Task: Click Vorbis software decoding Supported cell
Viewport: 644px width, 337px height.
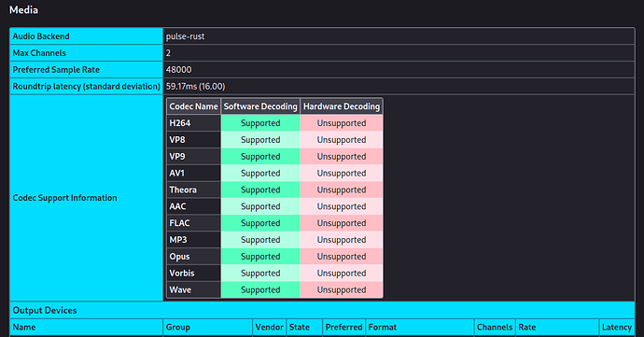Action: pos(260,273)
